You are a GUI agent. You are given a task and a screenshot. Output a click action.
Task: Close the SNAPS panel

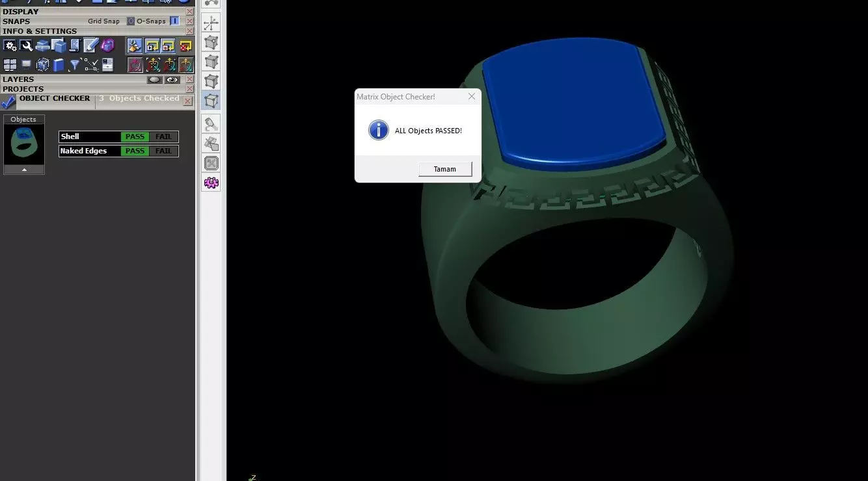click(x=189, y=21)
